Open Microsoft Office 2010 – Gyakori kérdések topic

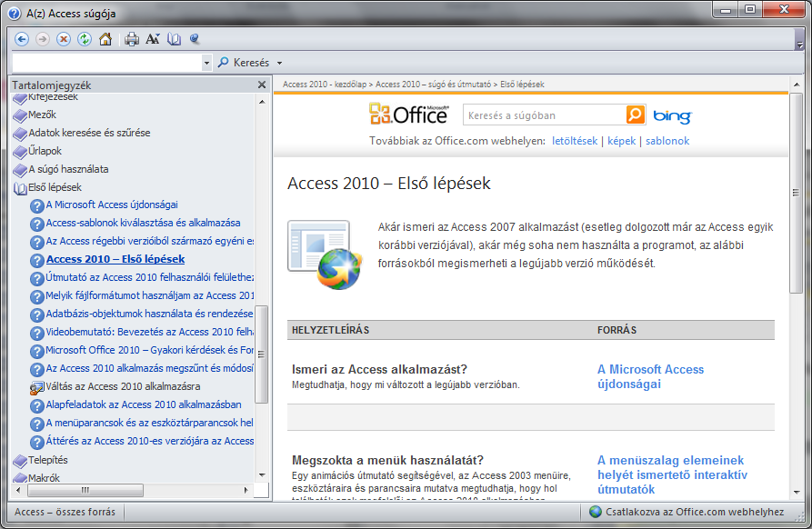click(150, 351)
